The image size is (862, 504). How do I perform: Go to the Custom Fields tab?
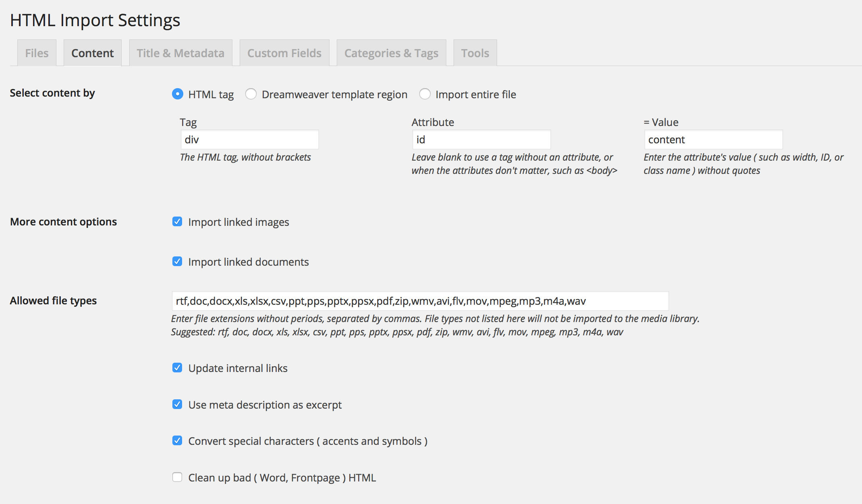point(284,53)
